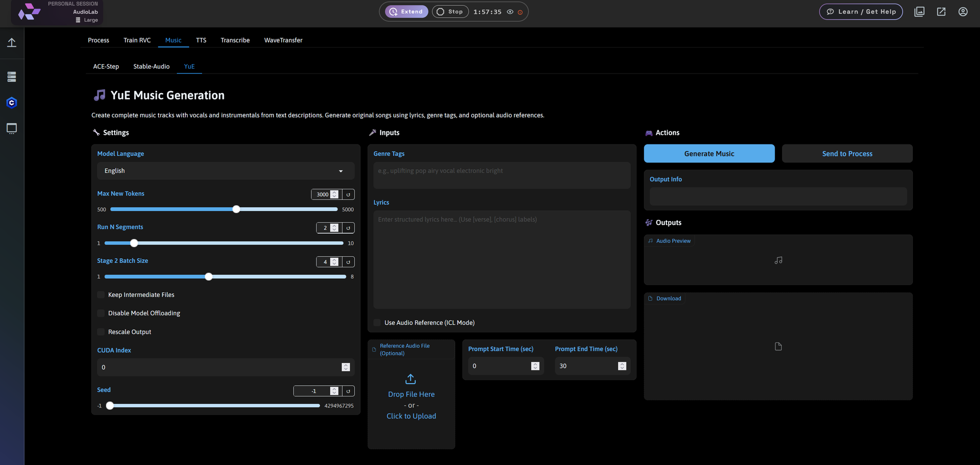The height and width of the screenshot is (465, 980).
Task: Open the Transcribe tab
Action: [235, 40]
